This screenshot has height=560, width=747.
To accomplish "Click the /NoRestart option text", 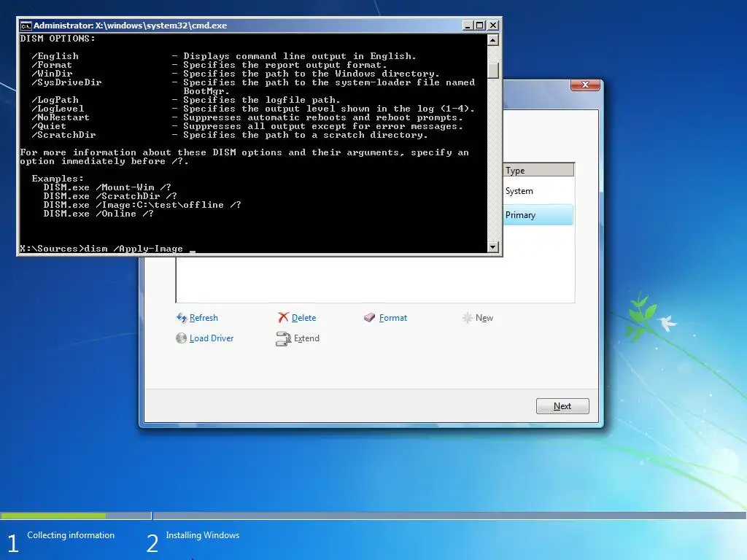I will (x=61, y=117).
